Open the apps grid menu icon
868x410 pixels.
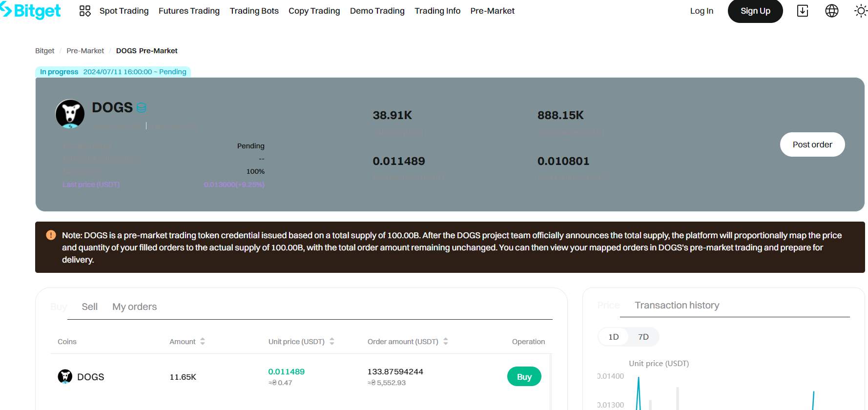coord(85,11)
